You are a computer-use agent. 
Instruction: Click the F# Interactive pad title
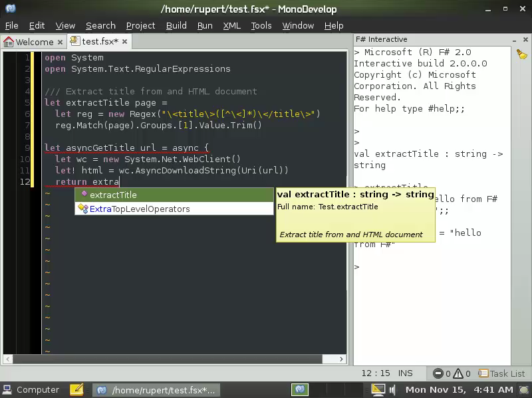[381, 39]
